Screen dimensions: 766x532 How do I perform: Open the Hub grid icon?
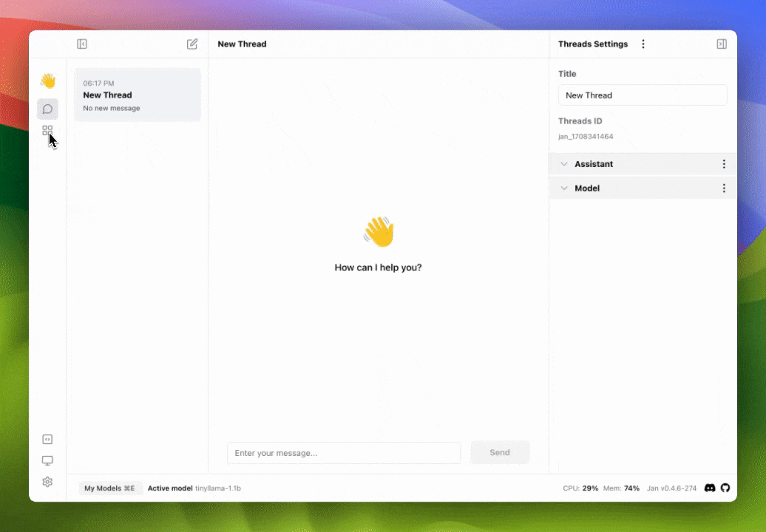click(x=47, y=131)
